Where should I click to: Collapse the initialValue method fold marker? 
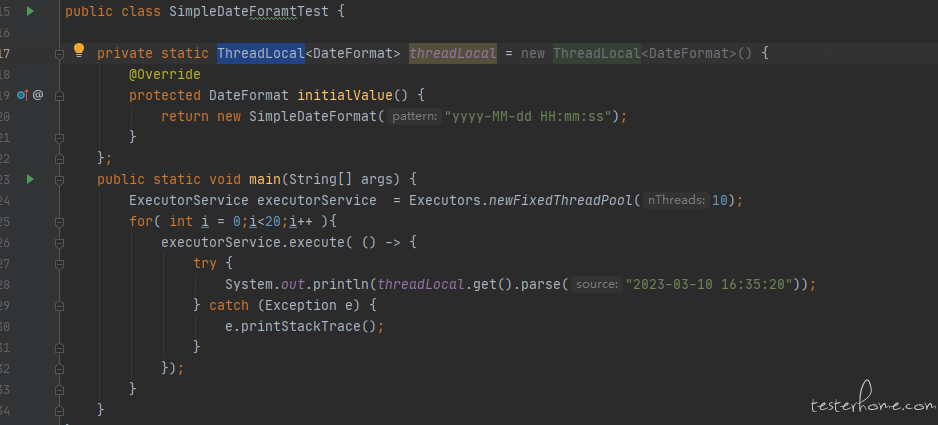coord(59,97)
